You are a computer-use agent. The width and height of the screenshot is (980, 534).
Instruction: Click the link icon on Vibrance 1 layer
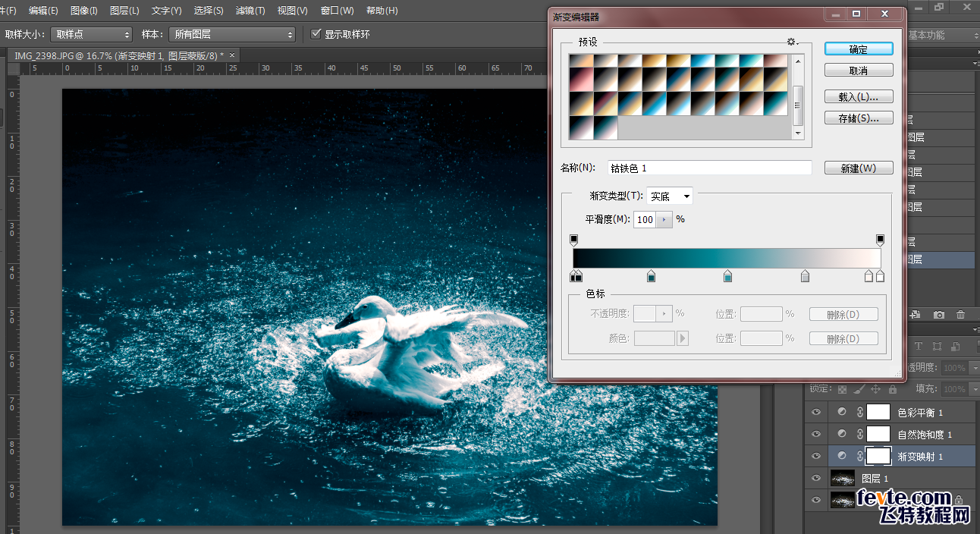click(x=859, y=435)
